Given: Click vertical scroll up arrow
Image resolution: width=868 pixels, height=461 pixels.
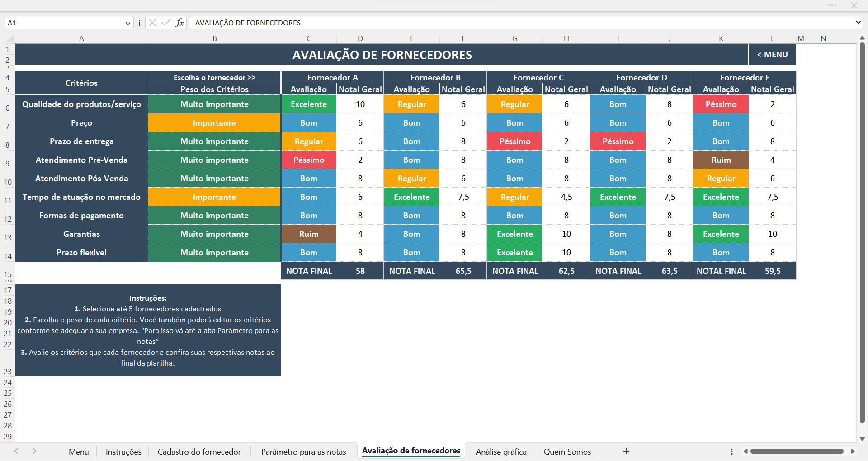Looking at the screenshot, I should (x=862, y=38).
